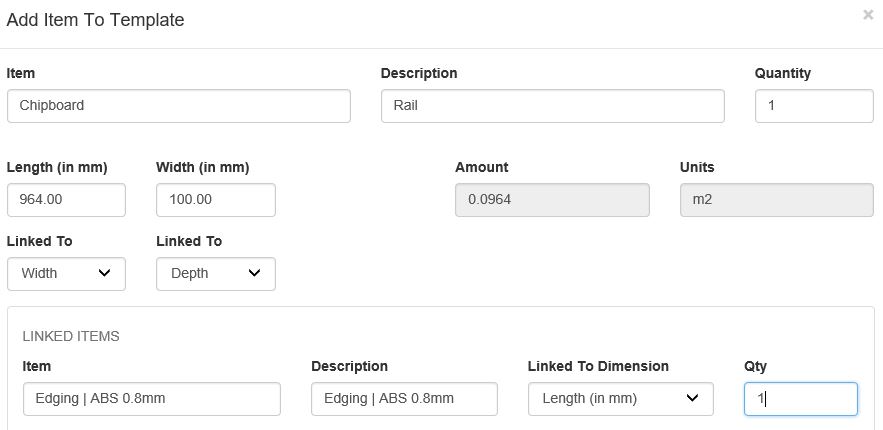Image resolution: width=883 pixels, height=430 pixels.
Task: Click the Add Item To Template title
Action: pyautogui.click(x=95, y=20)
